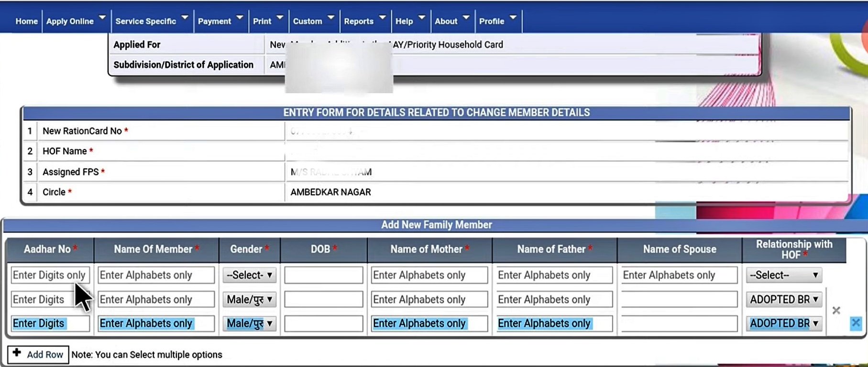The image size is (868, 367).
Task: Open the Print menu
Action: (x=268, y=21)
